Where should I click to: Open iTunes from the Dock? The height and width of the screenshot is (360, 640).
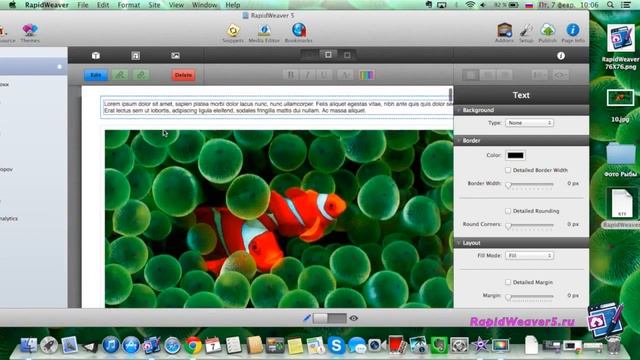pyautogui.click(x=111, y=345)
